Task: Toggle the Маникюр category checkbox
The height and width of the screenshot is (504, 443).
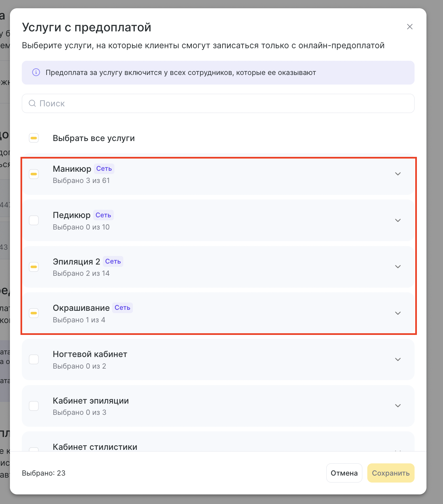Action: (34, 174)
